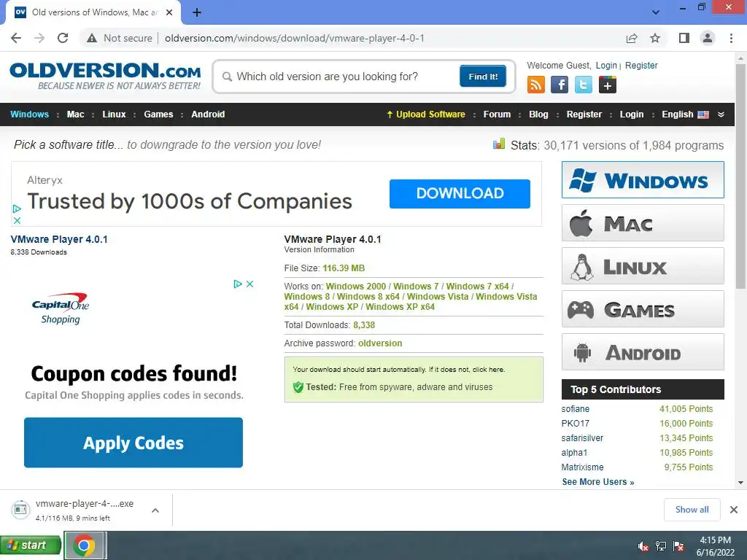
Task: Click the address bar URL
Action: [x=295, y=38]
